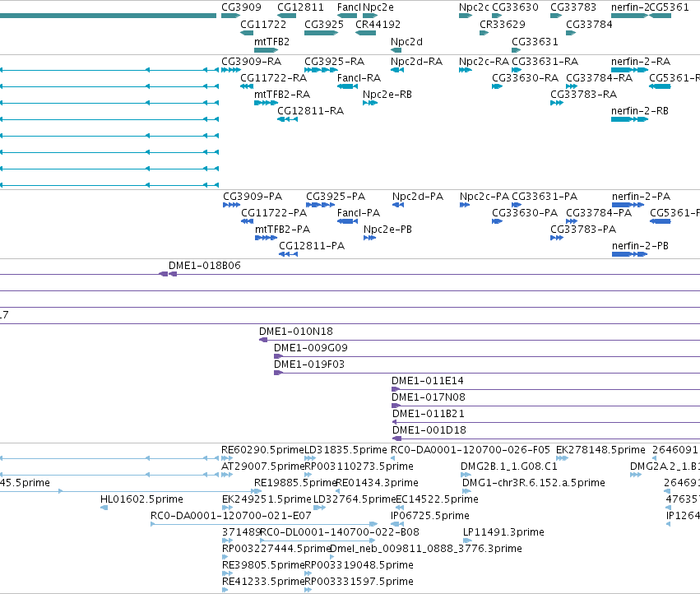This screenshot has height=594, width=700.
Task: Click the RE60290.5prime EST feature
Action: click(227, 458)
